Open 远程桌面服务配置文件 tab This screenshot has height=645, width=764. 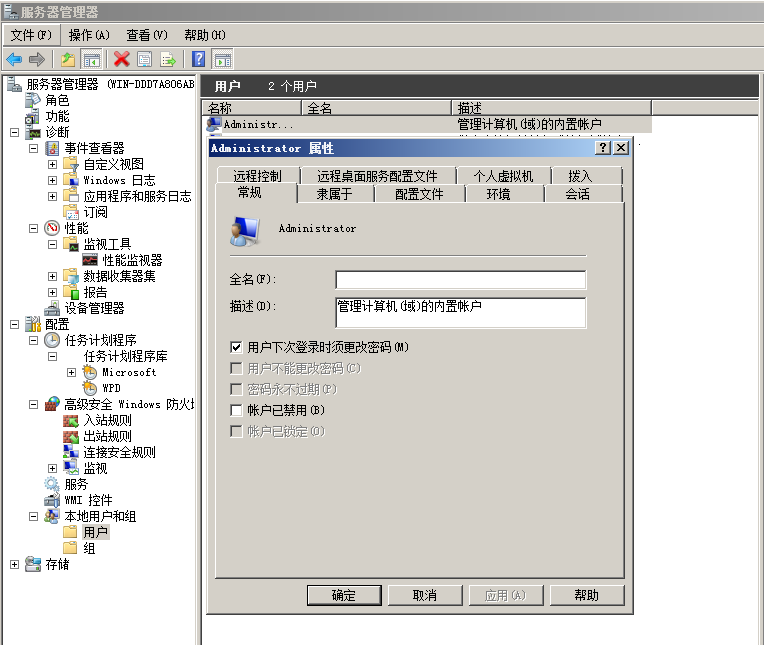(x=377, y=176)
